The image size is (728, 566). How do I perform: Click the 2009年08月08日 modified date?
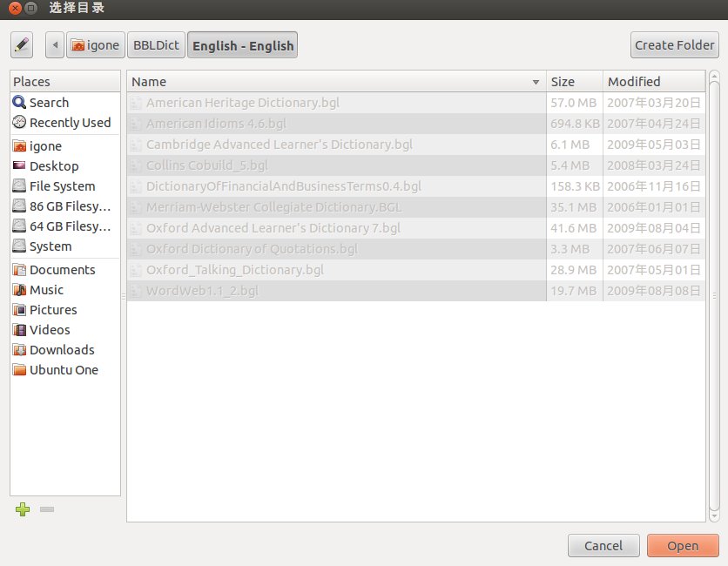click(654, 291)
